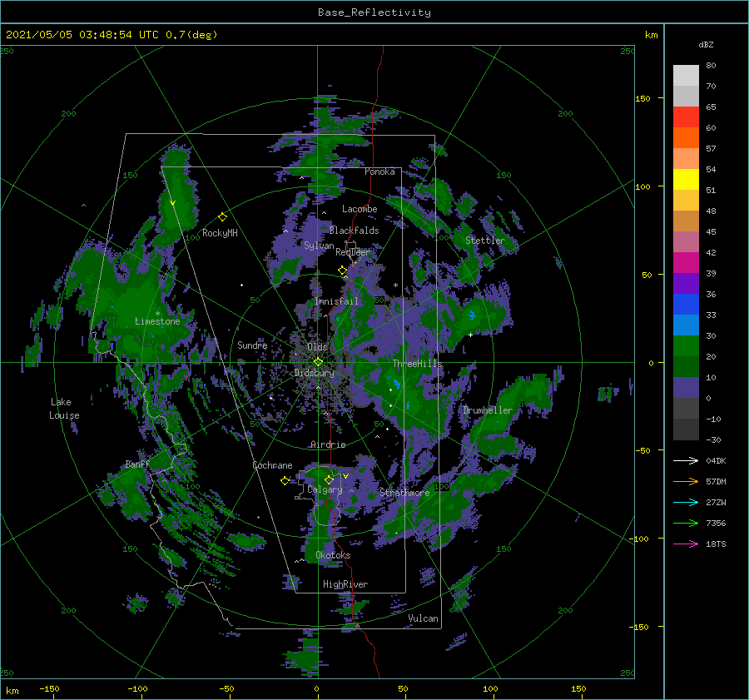Click the Base_Reflectivity title text

(374, 12)
